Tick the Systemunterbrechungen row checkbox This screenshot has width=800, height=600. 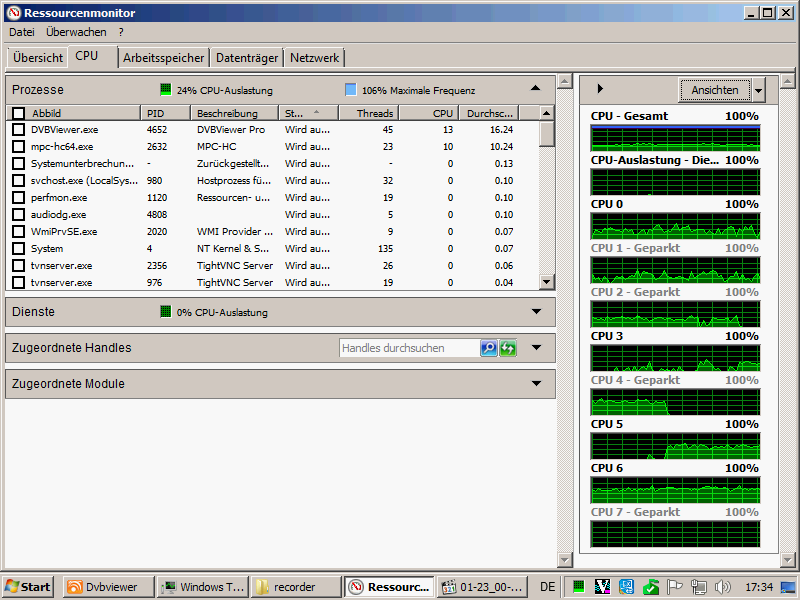(18, 164)
